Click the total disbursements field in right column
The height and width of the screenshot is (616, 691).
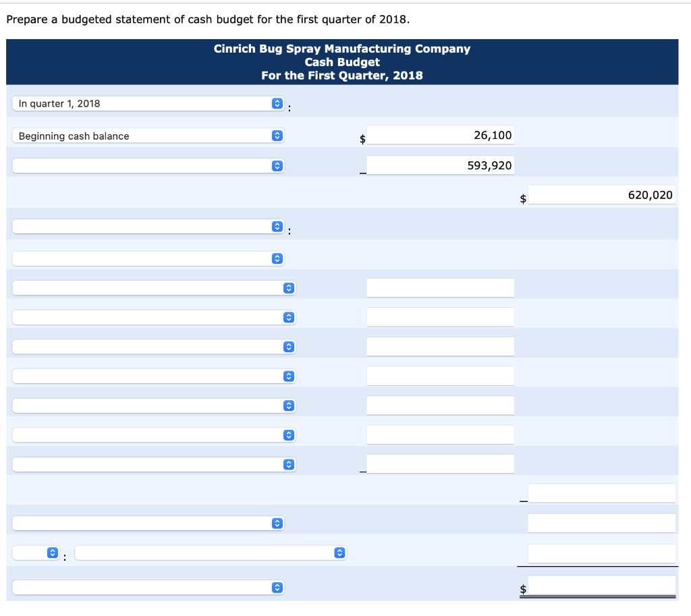point(601,493)
